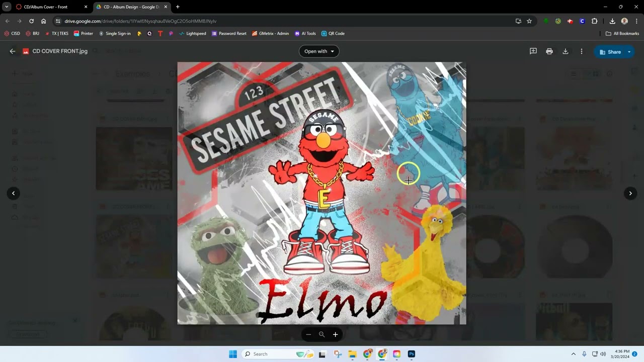Click the microphone tray icon

pyautogui.click(x=584, y=354)
